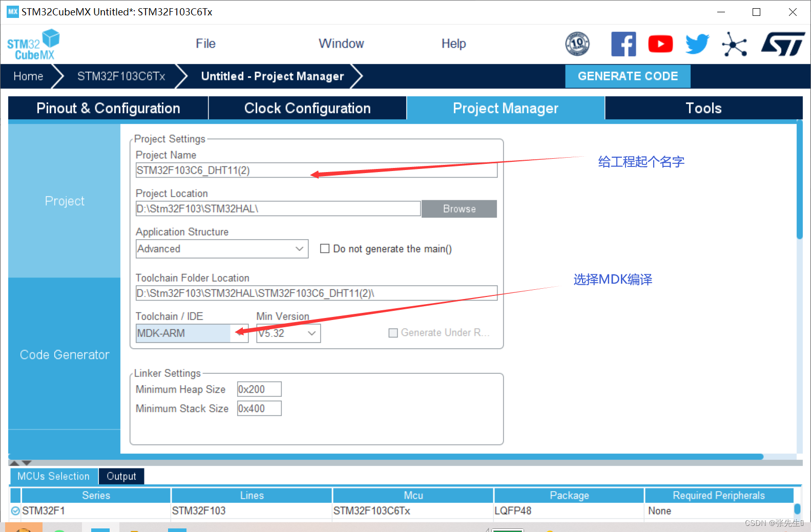Viewport: 811px width, 532px height.
Task: Click the Project Name input field
Action: click(x=316, y=171)
